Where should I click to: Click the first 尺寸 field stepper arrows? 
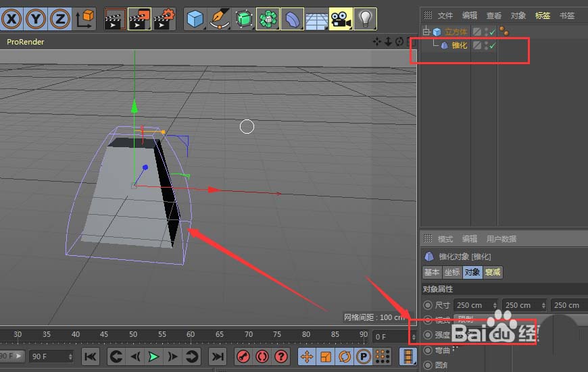(x=495, y=305)
